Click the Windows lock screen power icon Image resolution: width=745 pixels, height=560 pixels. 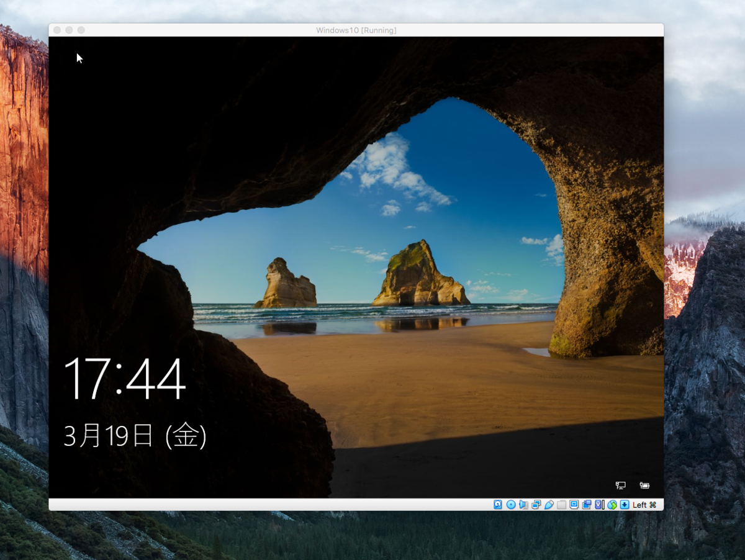644,485
